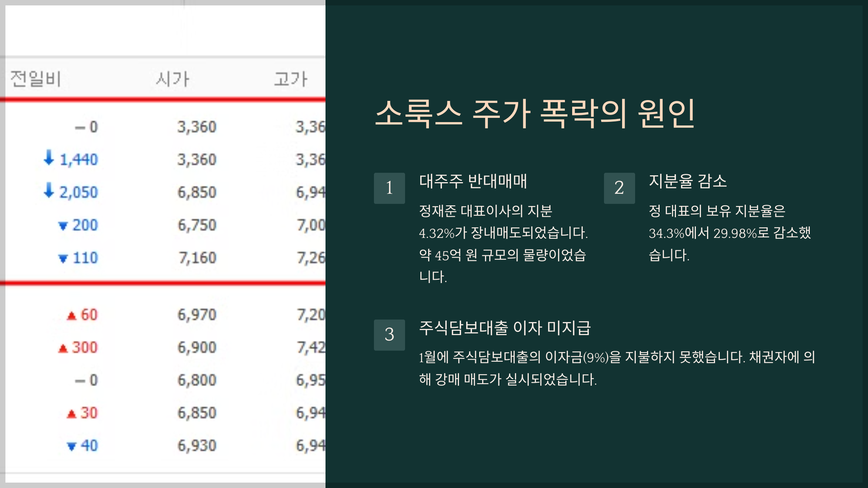Click the 전일비 value 1,440

[79, 159]
